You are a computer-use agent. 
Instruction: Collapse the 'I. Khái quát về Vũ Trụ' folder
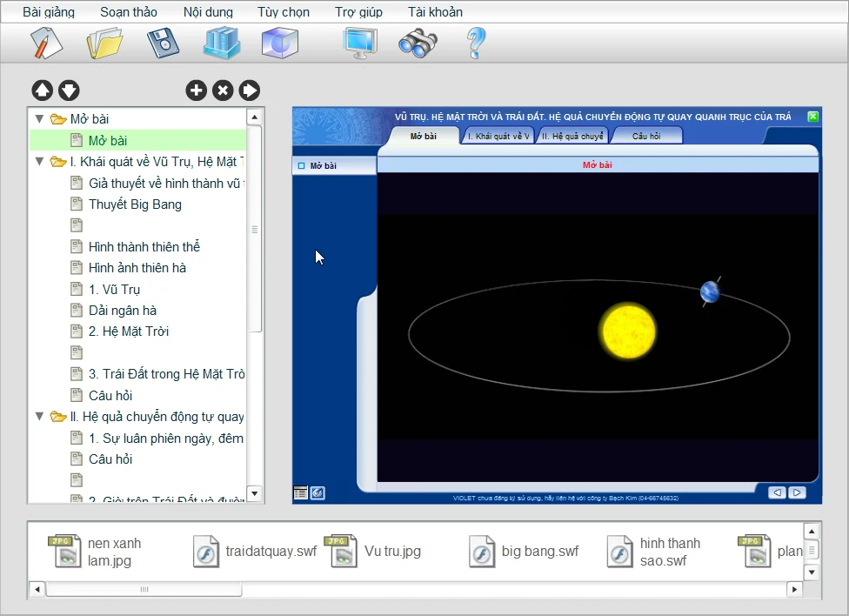39,161
